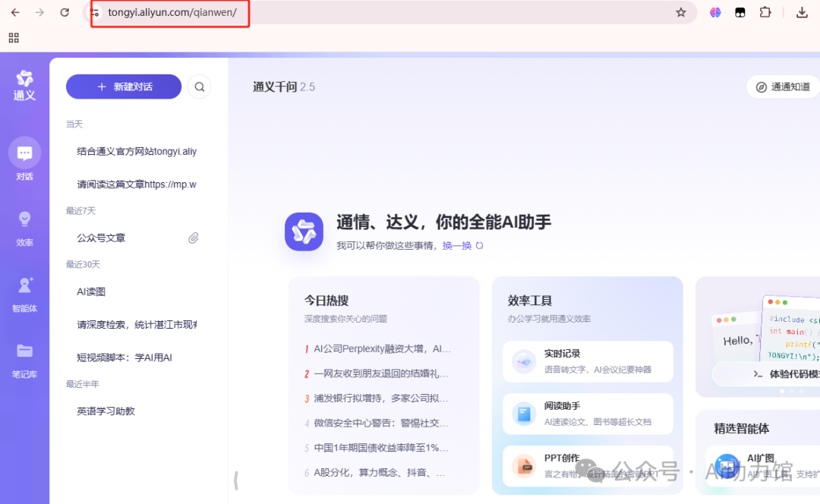Screen dimensions: 820x504
Task: Click the 精选智能体 heading
Action: point(742,429)
